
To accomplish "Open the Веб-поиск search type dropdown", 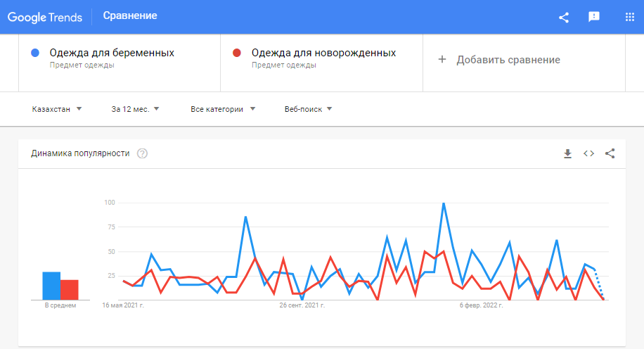I will 308,109.
